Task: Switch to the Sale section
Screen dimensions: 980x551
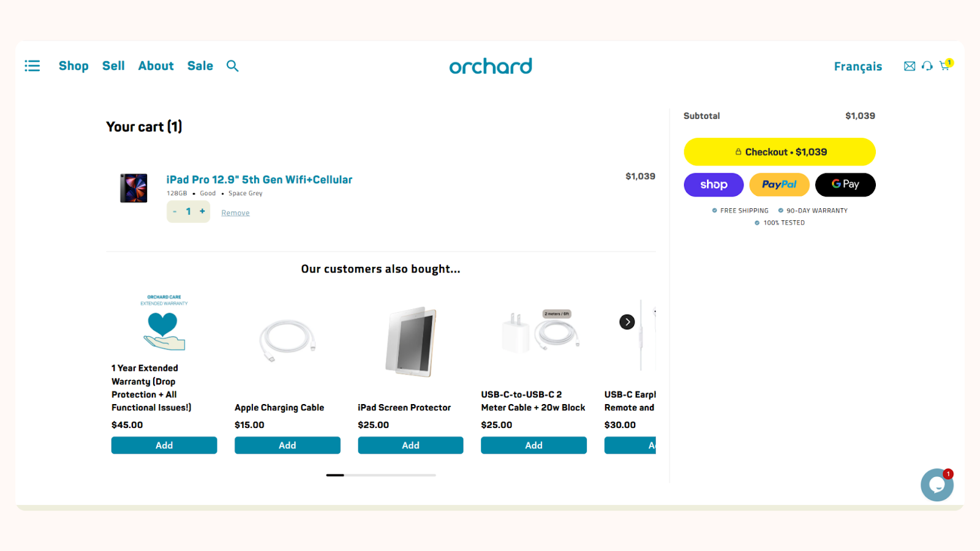Action: [x=200, y=66]
